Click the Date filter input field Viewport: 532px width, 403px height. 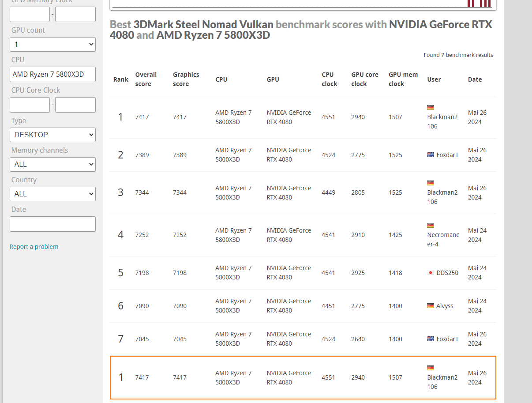(52, 224)
